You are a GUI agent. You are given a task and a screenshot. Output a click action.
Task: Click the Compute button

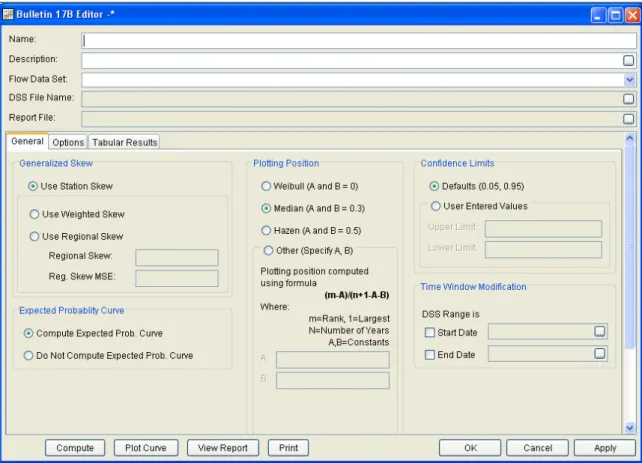pyautogui.click(x=75, y=448)
